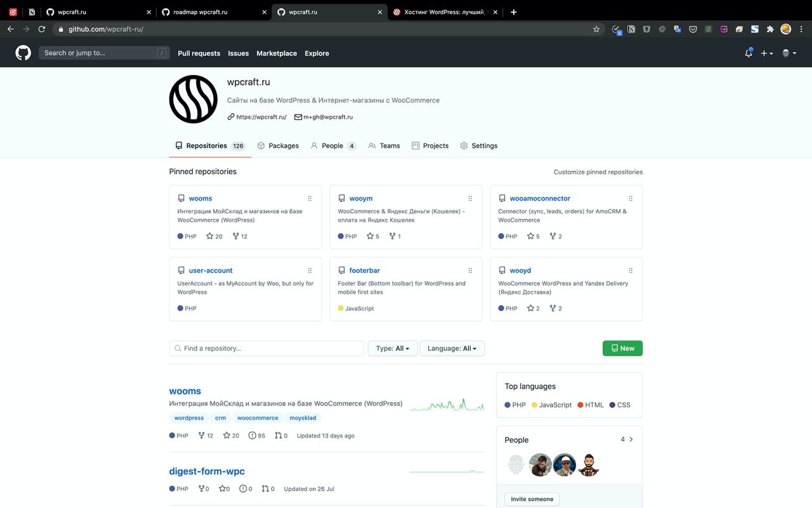Click the woocommerce topic tag
Screen dimensions: 812x508
[x=258, y=418]
